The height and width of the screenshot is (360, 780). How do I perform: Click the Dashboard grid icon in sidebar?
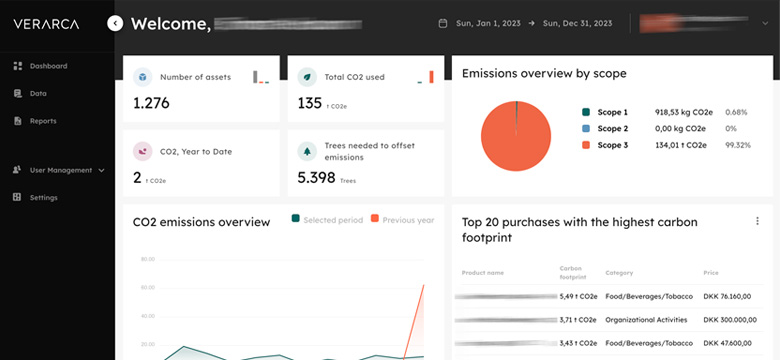[18, 66]
